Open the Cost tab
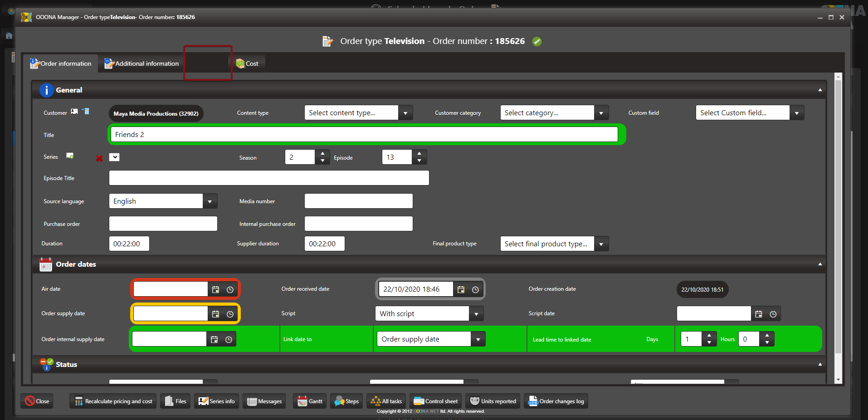Screen dimensions: 868x420 pyautogui.click(x=248, y=63)
